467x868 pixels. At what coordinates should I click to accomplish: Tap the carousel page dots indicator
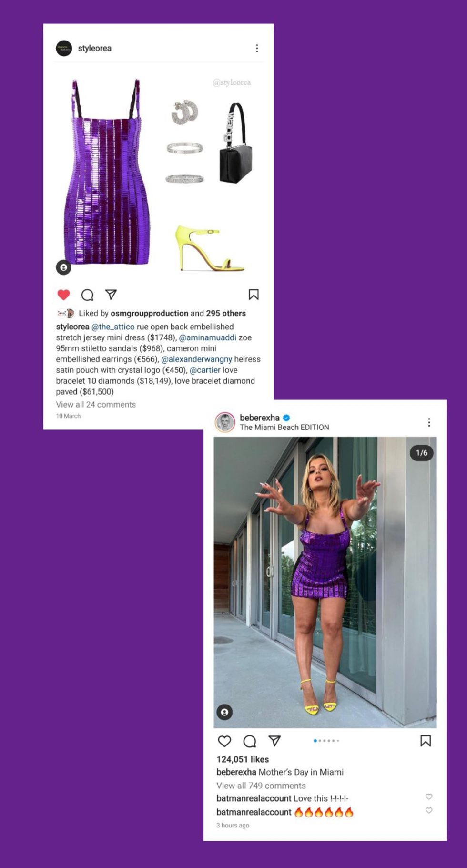click(326, 741)
